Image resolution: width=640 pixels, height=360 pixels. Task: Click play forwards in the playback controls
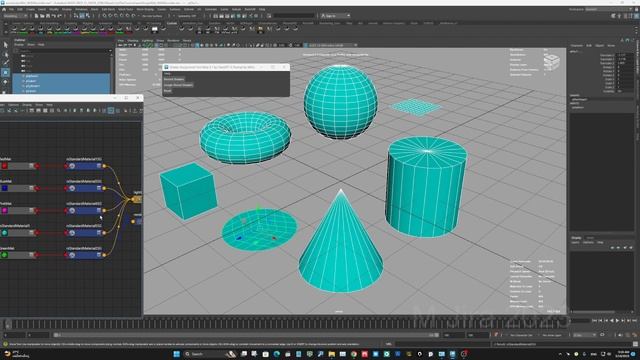pyautogui.click(x=617, y=321)
